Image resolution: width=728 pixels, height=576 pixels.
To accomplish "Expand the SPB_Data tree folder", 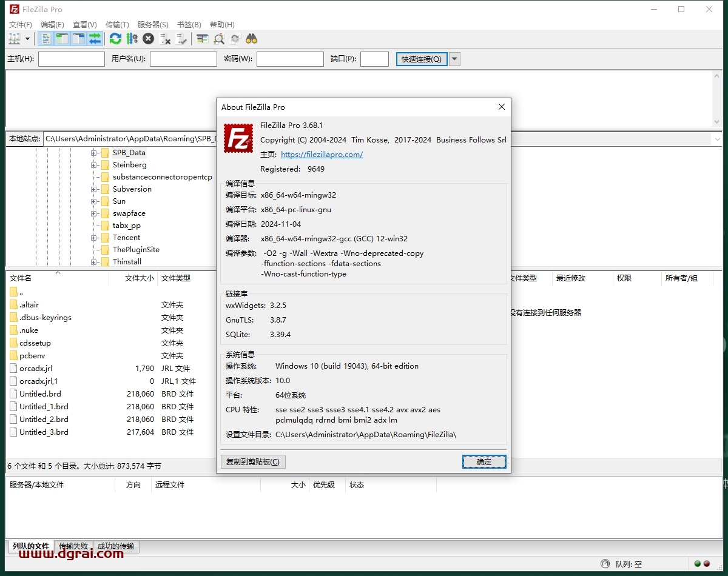I will point(94,153).
